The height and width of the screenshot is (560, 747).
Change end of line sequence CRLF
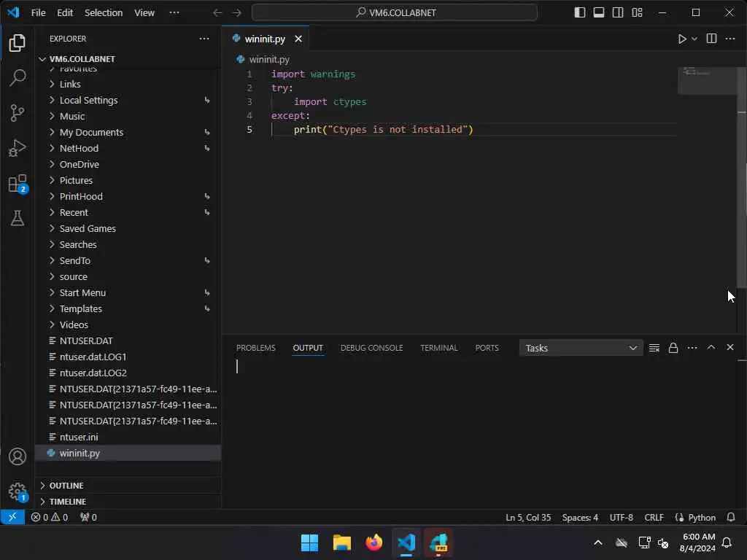(654, 518)
